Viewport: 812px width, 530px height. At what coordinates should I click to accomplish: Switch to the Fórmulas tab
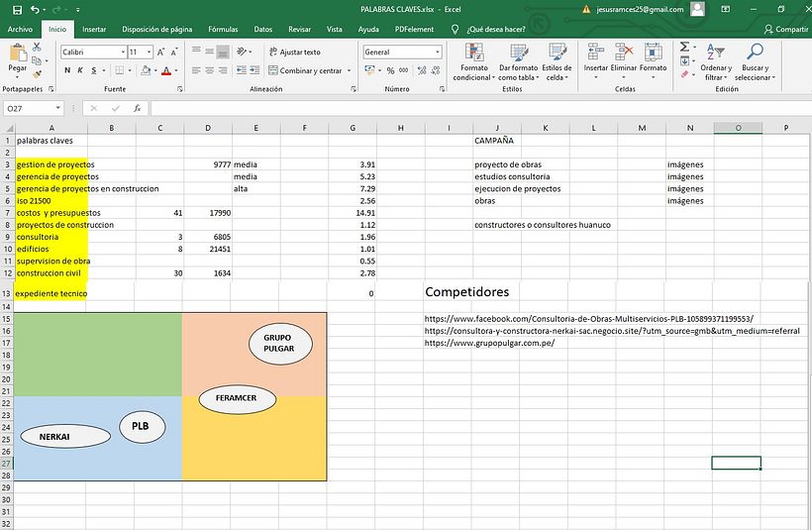point(223,29)
